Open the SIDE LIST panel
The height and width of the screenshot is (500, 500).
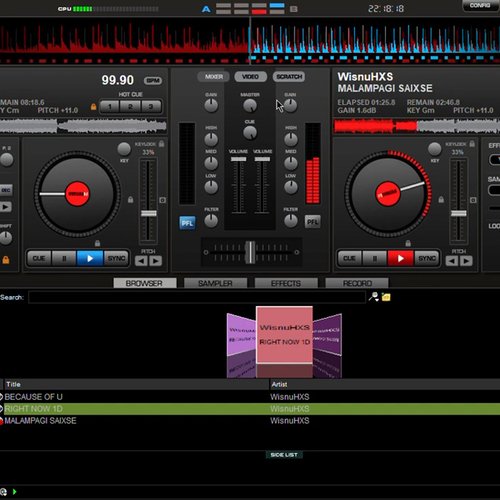click(284, 455)
